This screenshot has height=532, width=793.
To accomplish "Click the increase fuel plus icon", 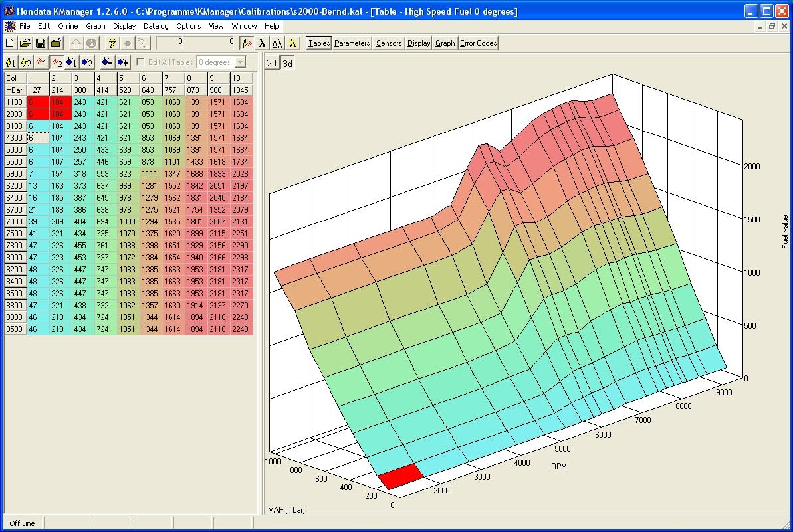I will pyautogui.click(x=123, y=62).
